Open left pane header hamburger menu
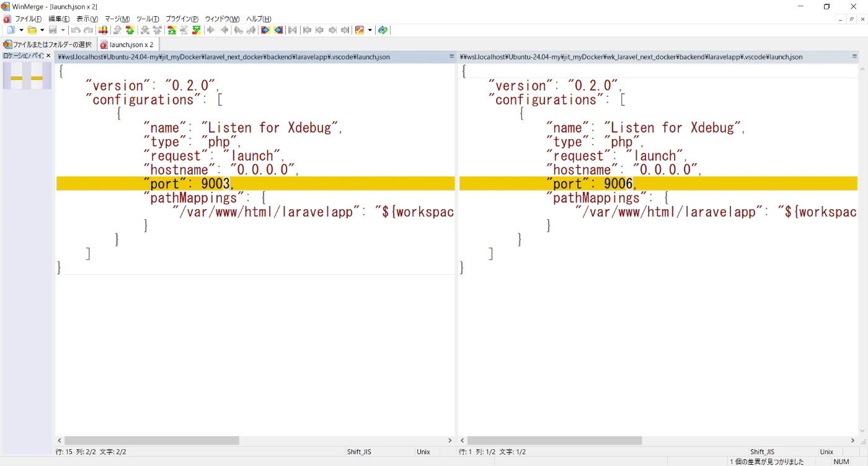 pos(452,56)
